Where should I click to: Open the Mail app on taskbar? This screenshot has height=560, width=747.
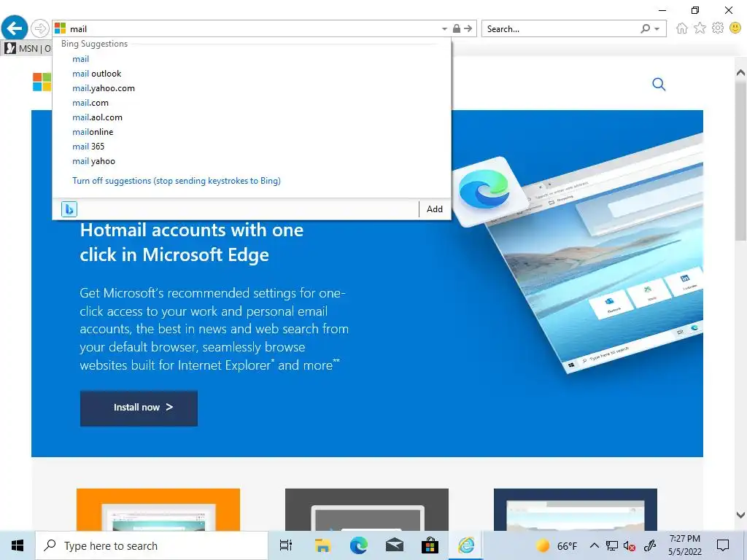tap(395, 545)
